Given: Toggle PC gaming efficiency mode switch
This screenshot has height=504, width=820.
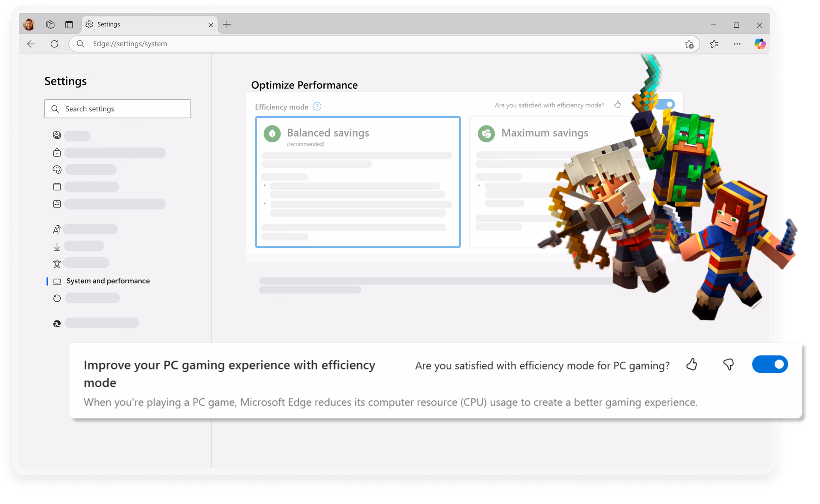Looking at the screenshot, I should click(770, 364).
